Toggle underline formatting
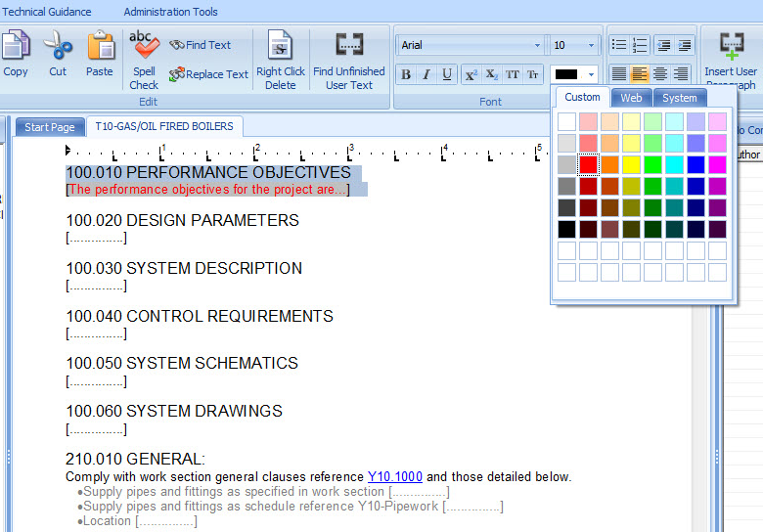The width and height of the screenshot is (763, 532). pyautogui.click(x=447, y=74)
